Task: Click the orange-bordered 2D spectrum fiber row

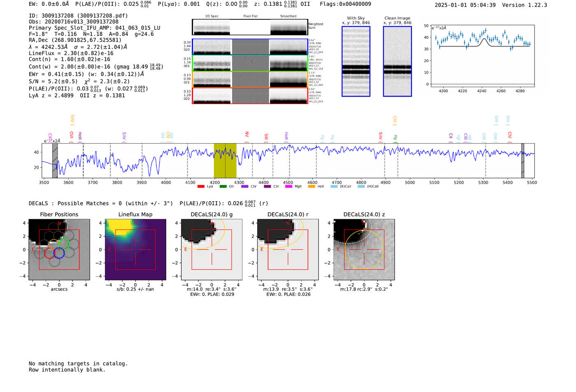Action: click(x=250, y=79)
